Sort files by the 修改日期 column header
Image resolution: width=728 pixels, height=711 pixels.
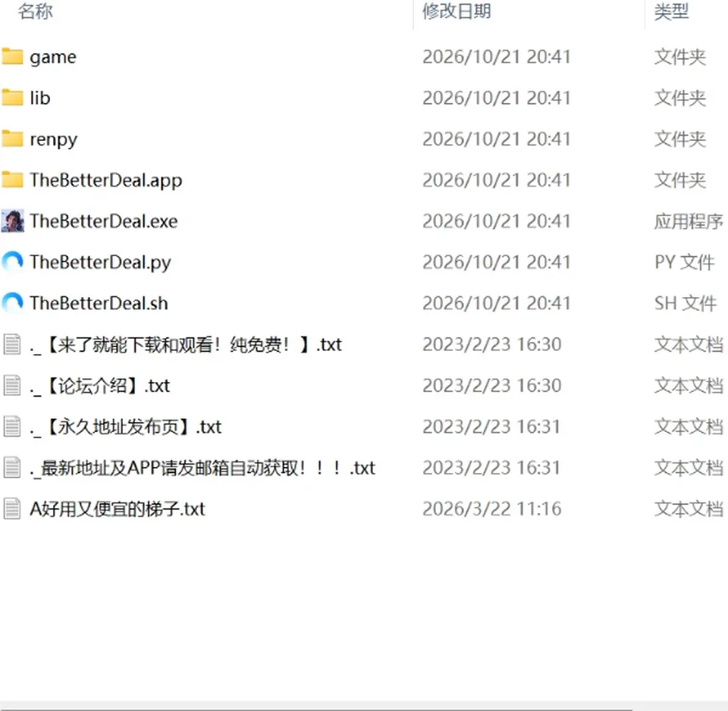(457, 11)
